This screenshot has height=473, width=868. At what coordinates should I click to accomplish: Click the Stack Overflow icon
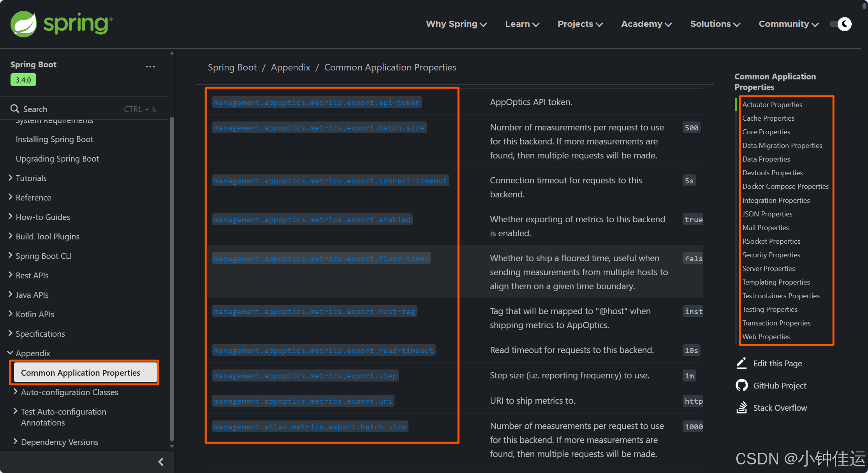click(x=741, y=408)
